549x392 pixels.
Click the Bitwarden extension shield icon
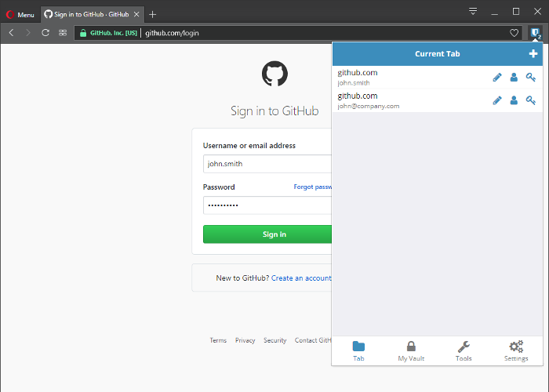(535, 33)
